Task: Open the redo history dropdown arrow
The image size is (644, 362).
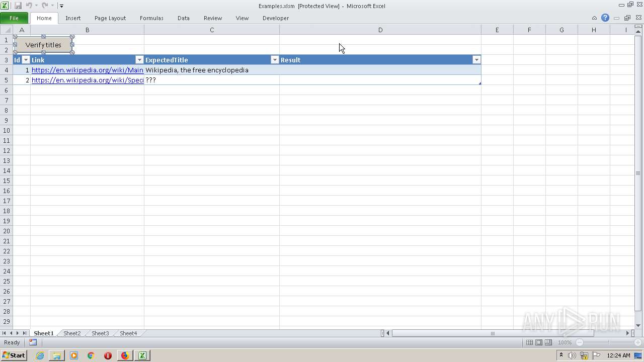Action: tap(52, 6)
